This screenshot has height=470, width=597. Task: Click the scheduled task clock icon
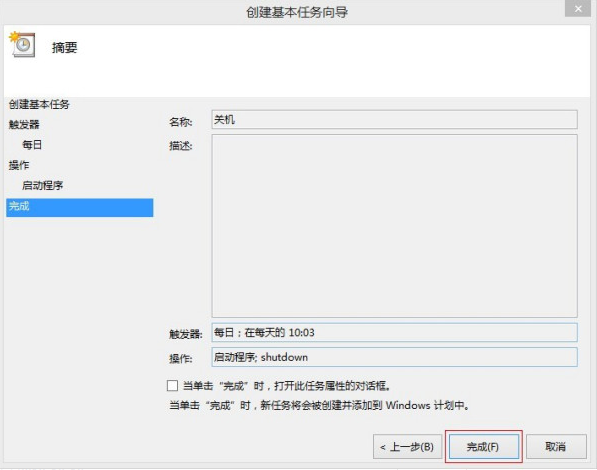pos(22,45)
